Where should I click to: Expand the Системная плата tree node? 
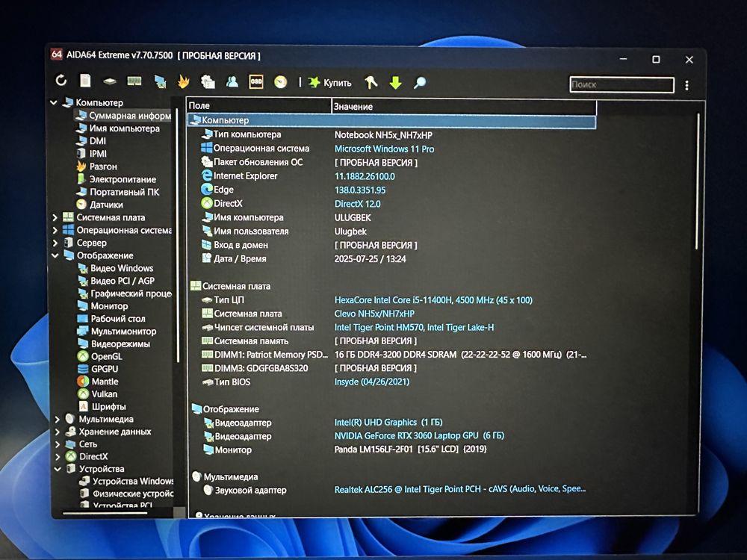click(55, 217)
